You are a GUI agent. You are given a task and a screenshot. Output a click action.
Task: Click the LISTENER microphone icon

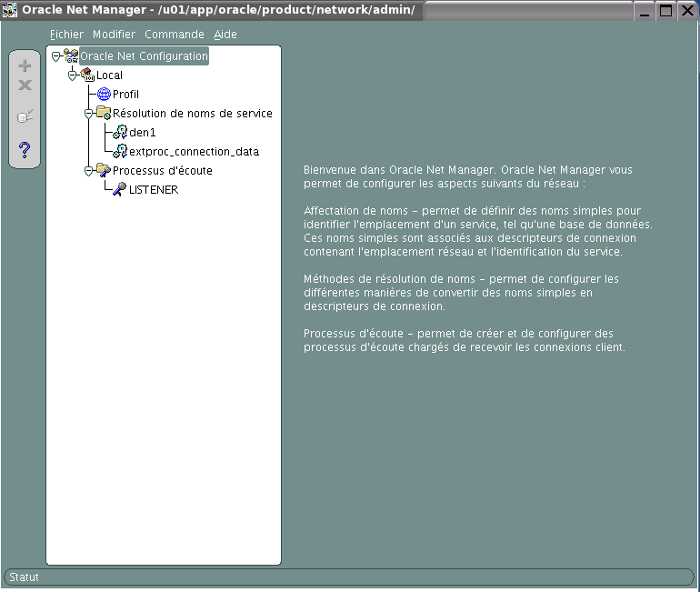[120, 189]
